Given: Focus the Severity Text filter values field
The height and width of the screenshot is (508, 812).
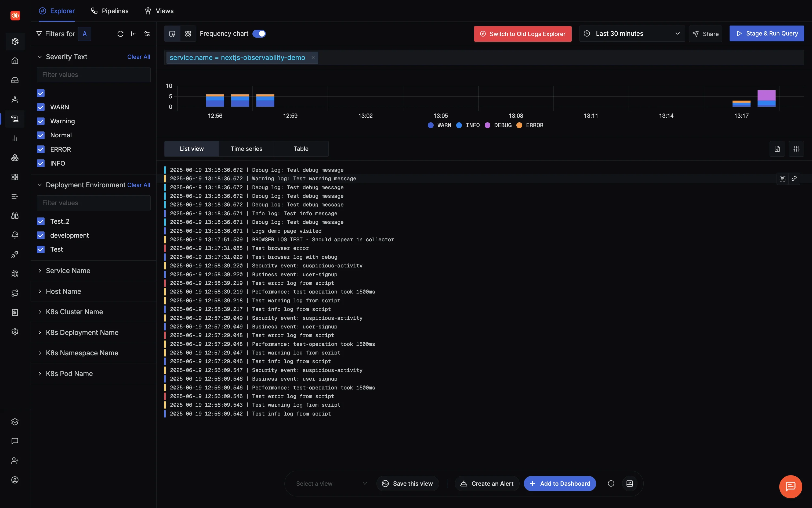Looking at the screenshot, I should [94, 75].
